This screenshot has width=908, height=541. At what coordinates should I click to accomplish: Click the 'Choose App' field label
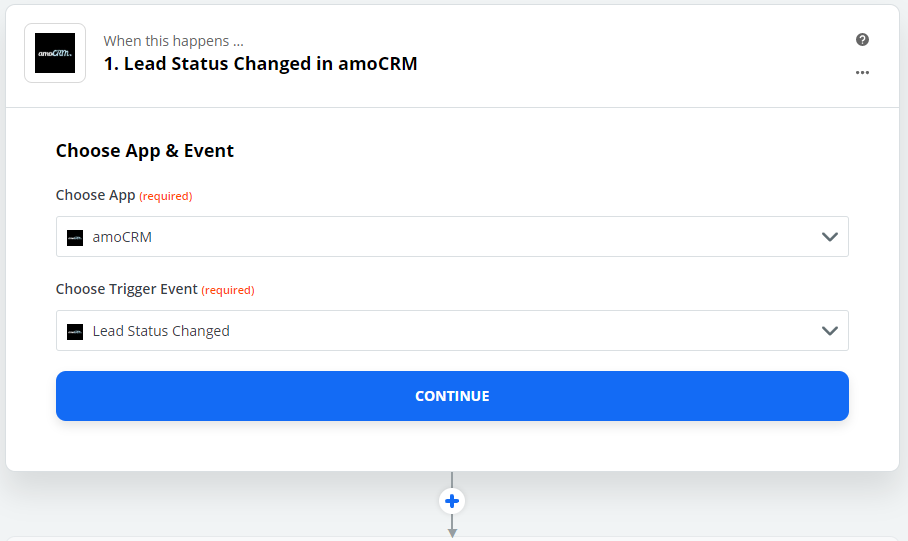95,195
